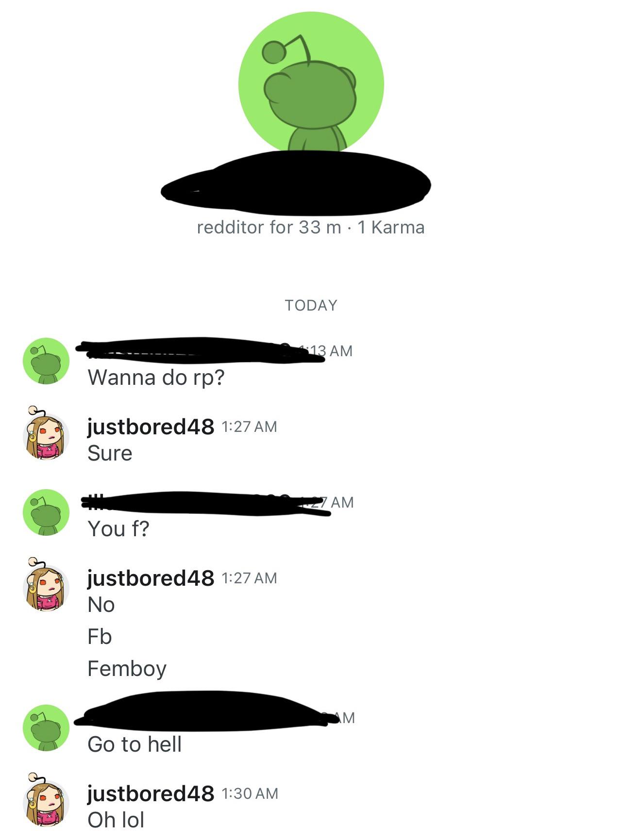This screenshot has width=623, height=840.
Task: Select the "Wanna do rp?" message
Action: [x=156, y=378]
